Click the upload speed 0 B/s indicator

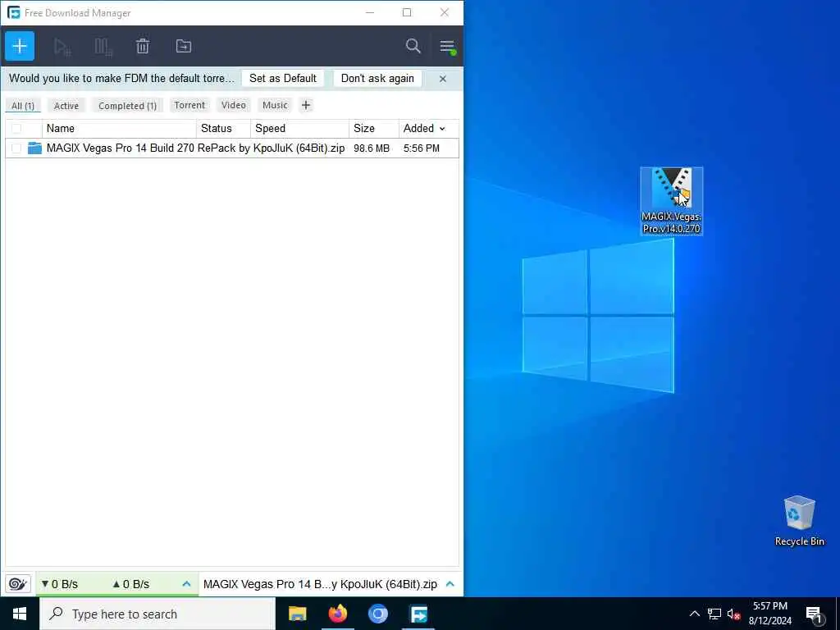pyautogui.click(x=130, y=584)
